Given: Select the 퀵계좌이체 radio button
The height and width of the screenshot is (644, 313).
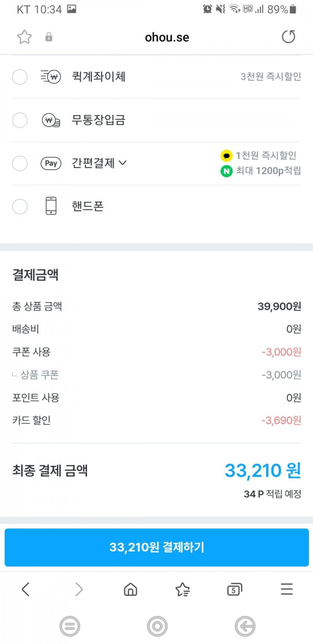Looking at the screenshot, I should pyautogui.click(x=20, y=77).
